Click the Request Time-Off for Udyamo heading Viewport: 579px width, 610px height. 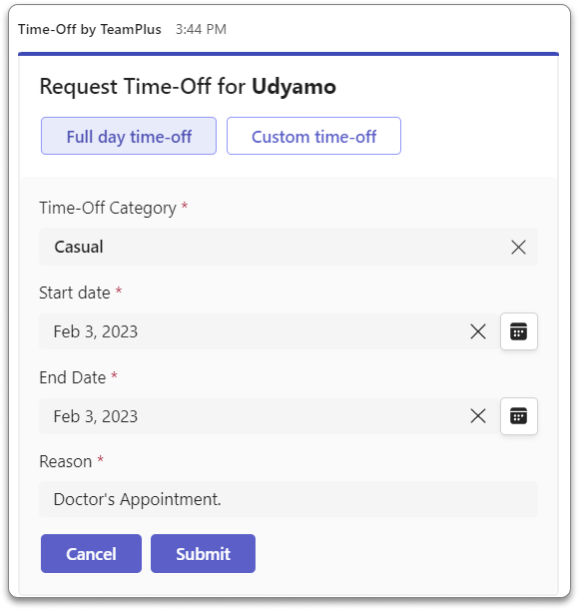pyautogui.click(x=188, y=86)
